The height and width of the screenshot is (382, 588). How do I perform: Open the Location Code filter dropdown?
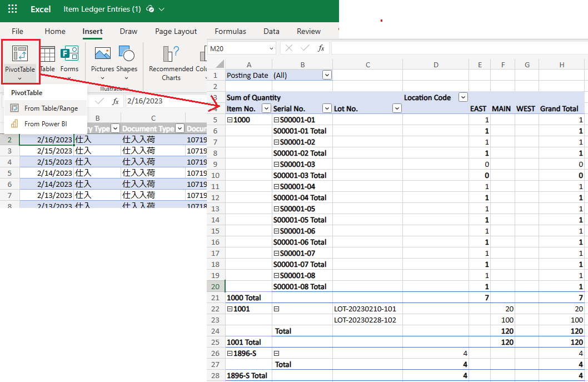pyautogui.click(x=463, y=97)
